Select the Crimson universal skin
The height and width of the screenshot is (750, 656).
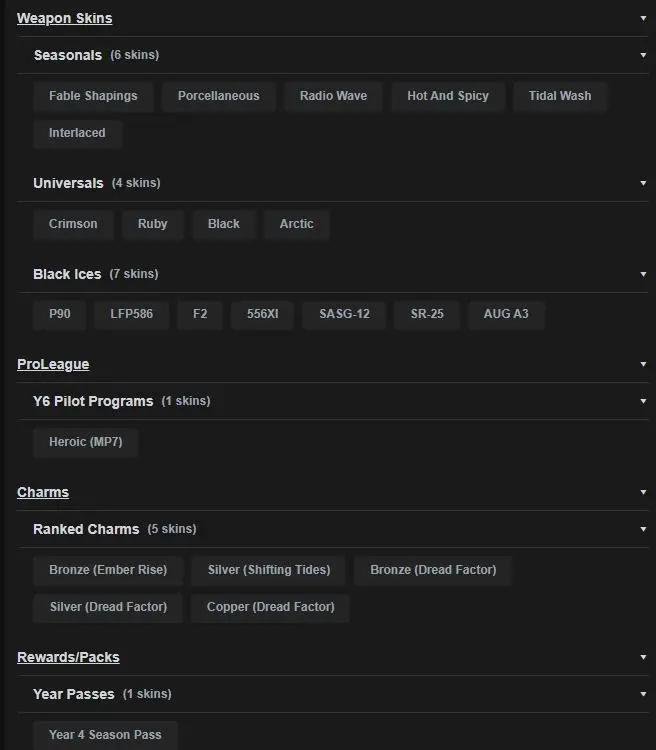pyautogui.click(x=73, y=224)
